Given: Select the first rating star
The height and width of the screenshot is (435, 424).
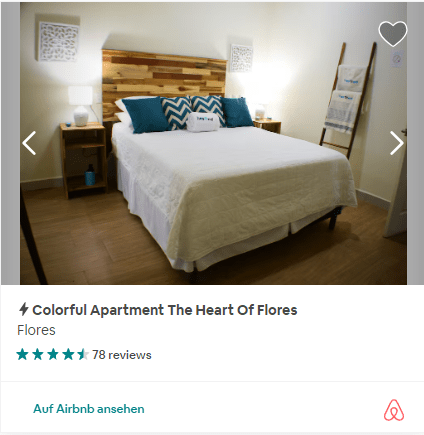Looking at the screenshot, I should (22, 354).
